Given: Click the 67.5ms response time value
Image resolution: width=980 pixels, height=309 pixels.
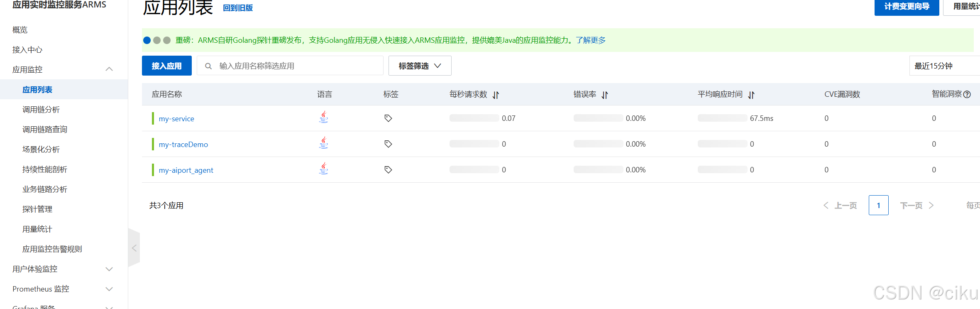Looking at the screenshot, I should pos(762,118).
